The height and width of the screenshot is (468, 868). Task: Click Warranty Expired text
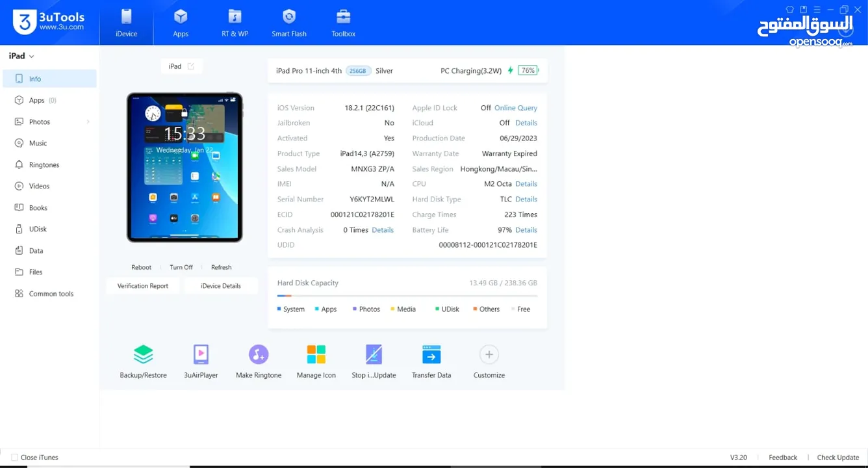509,153
